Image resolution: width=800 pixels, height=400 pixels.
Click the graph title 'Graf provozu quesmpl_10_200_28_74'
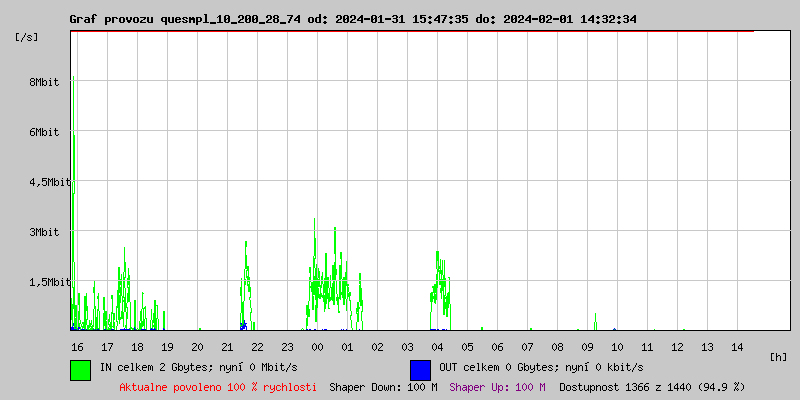pos(192,19)
